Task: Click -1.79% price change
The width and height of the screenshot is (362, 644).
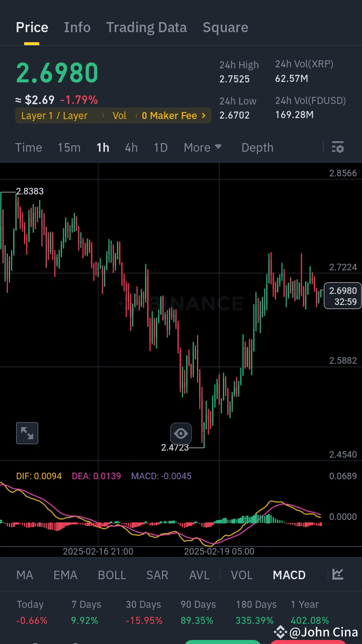Action: [x=79, y=100]
